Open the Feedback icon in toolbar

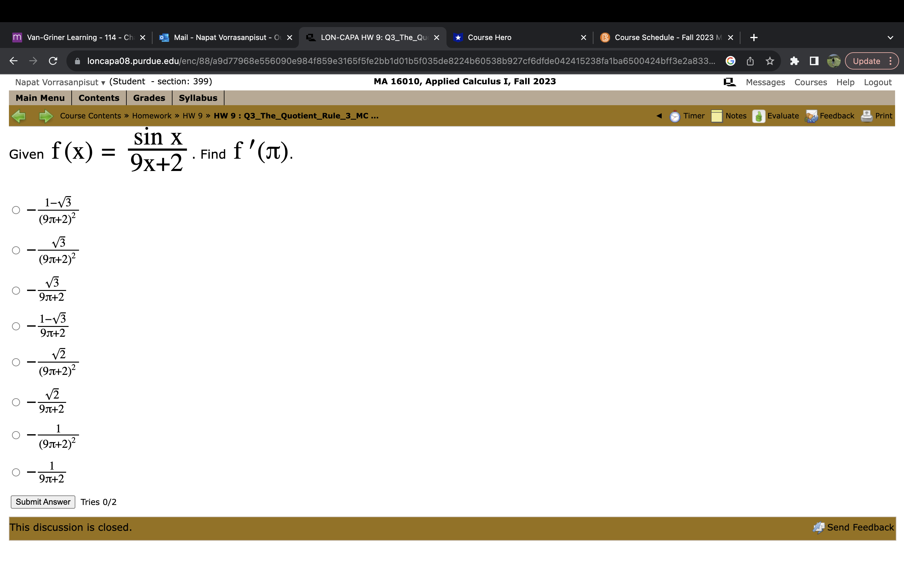pyautogui.click(x=811, y=116)
